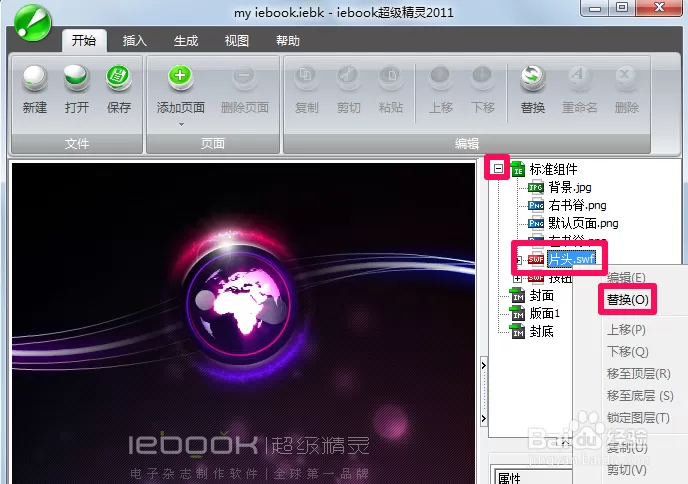Viewport: 688px width, 484px height.
Task: Click the IE icon of 标准组件
Action: pyautogui.click(x=518, y=169)
